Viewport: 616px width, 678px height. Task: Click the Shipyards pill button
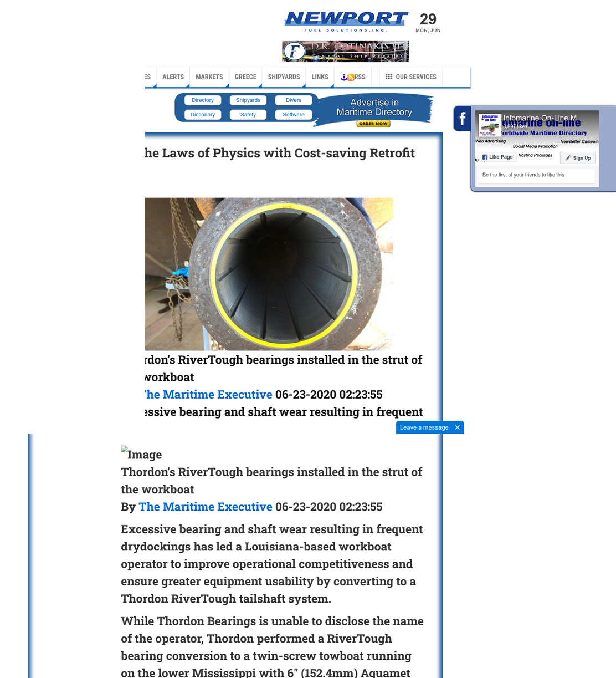248,100
